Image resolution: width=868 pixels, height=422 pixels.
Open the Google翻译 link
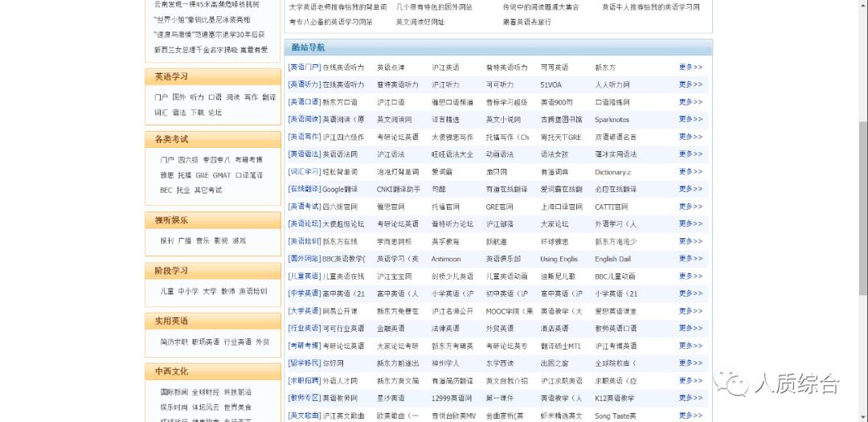click(340, 190)
